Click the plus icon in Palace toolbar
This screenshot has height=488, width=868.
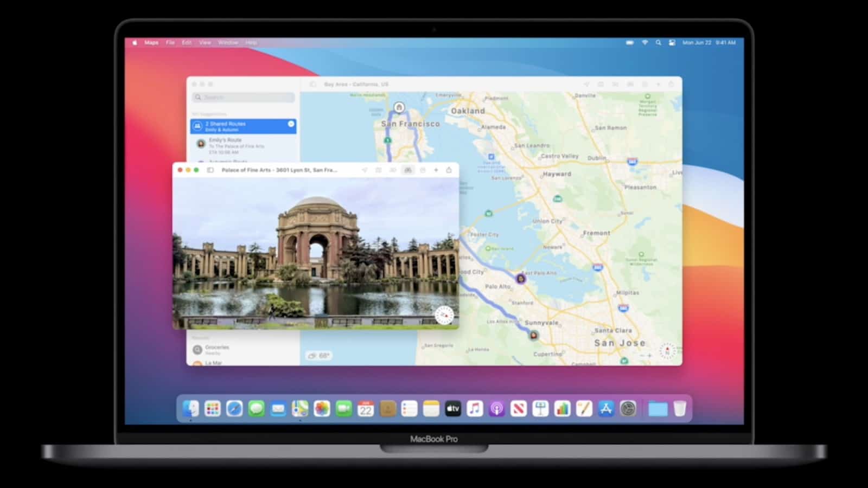click(x=436, y=170)
